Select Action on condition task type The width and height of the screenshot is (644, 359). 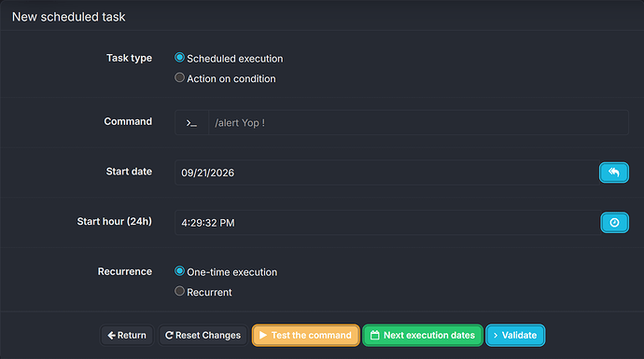(x=179, y=77)
